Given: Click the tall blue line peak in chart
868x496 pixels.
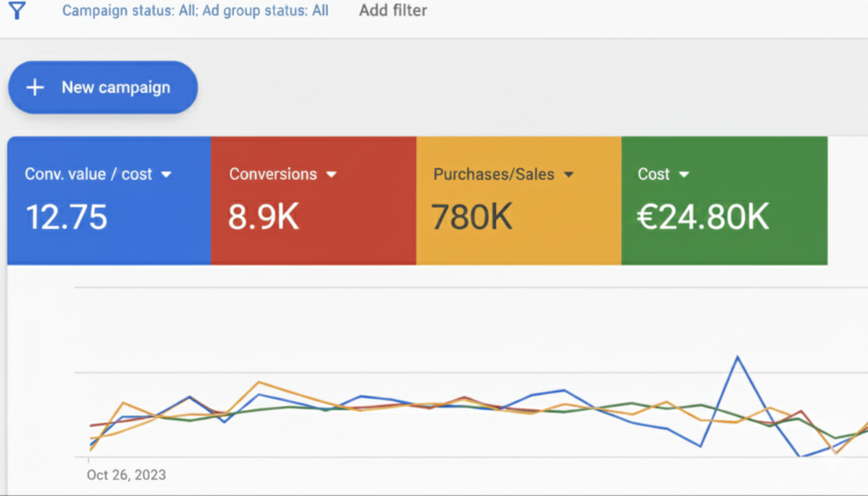Looking at the screenshot, I should (737, 356).
